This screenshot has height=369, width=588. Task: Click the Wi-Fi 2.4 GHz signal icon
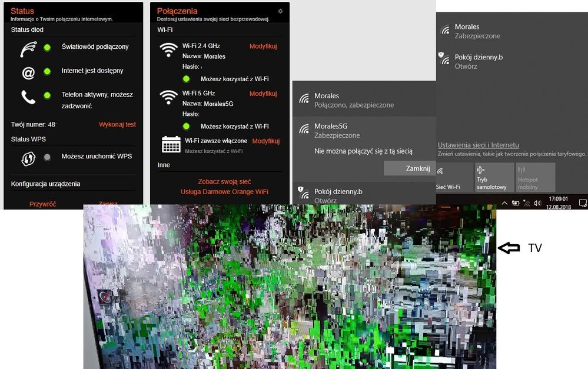click(169, 51)
